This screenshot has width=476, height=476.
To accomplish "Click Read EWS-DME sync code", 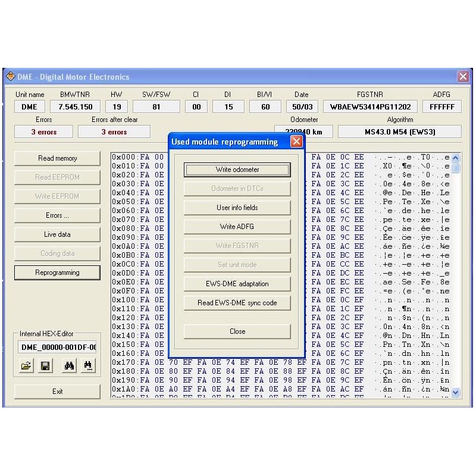I will tap(237, 303).
